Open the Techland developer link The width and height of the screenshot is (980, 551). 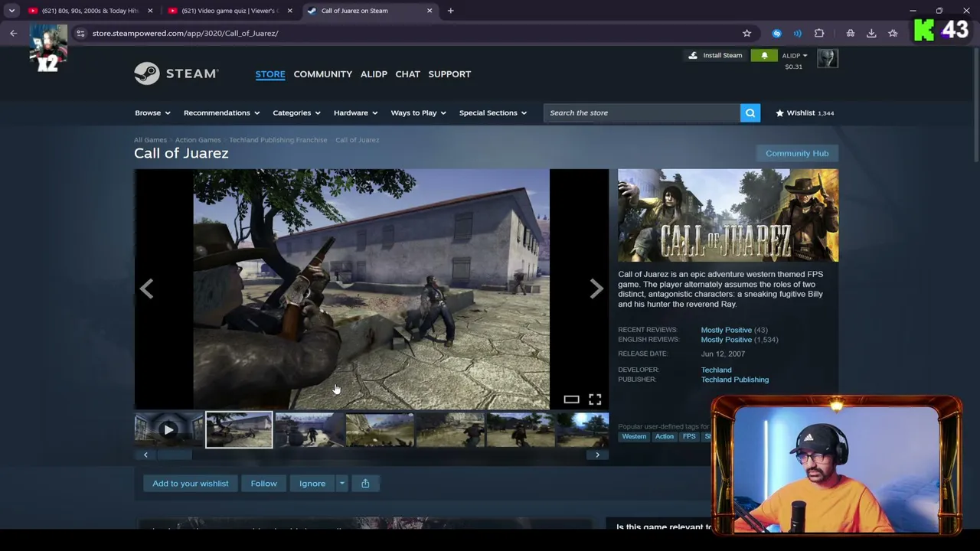(x=716, y=370)
